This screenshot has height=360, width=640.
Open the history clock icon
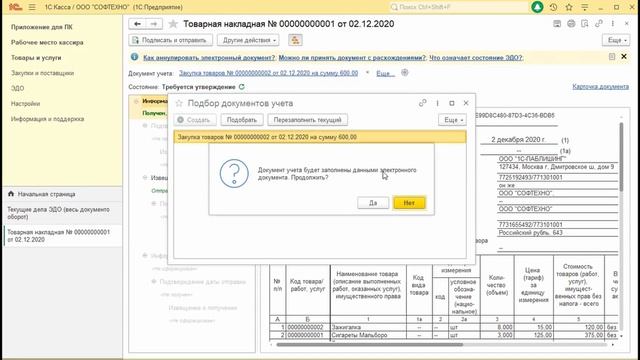[553, 7]
